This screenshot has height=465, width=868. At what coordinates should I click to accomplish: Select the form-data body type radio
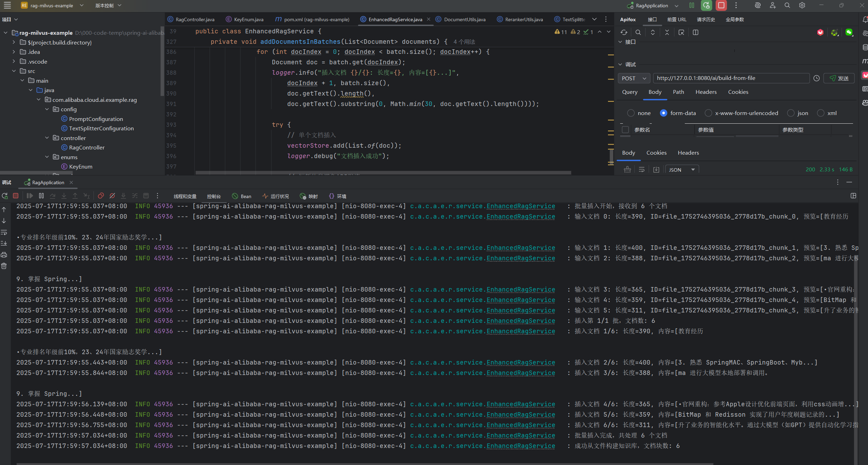point(663,113)
